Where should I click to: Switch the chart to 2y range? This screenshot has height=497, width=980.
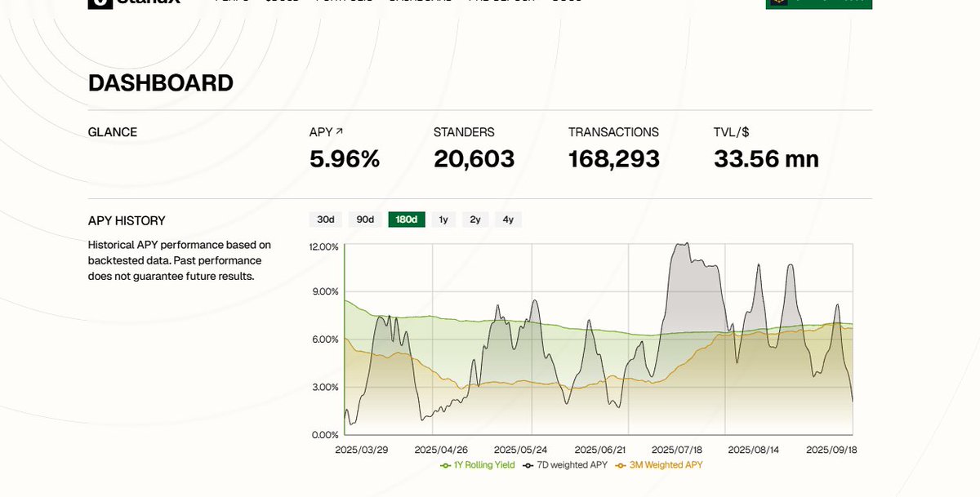click(475, 220)
